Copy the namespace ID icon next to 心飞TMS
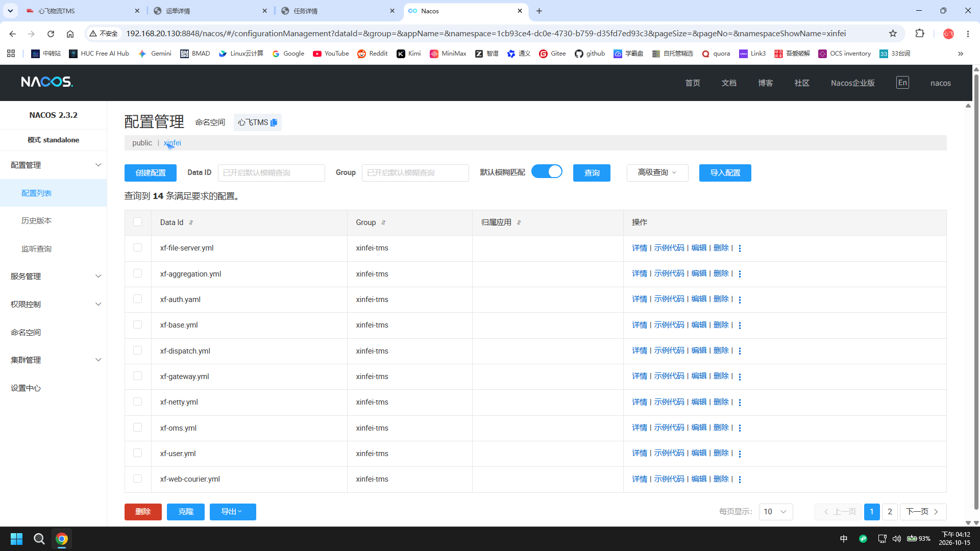Viewport: 980px width, 551px height. pos(274,122)
